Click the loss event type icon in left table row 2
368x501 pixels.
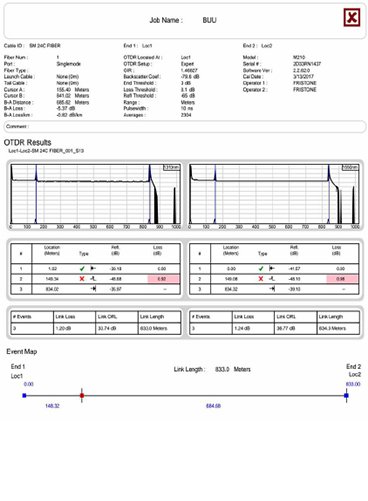click(93, 279)
